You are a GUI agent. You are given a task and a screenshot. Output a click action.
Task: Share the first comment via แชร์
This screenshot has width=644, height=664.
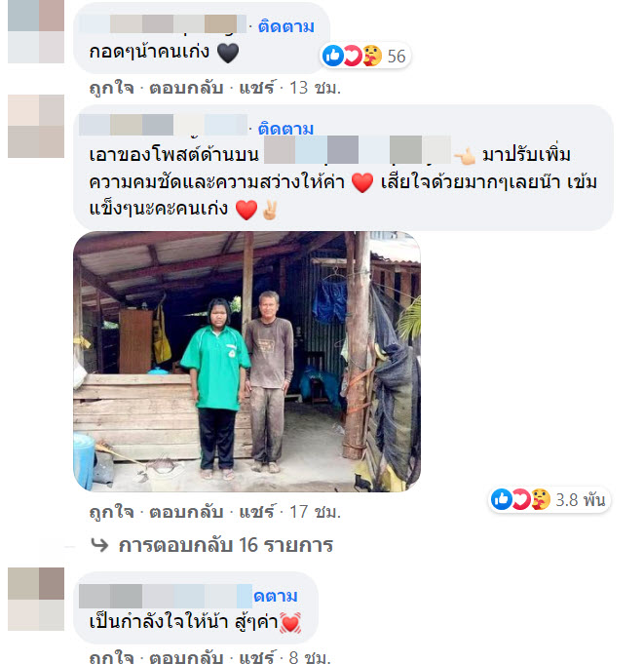(256, 88)
